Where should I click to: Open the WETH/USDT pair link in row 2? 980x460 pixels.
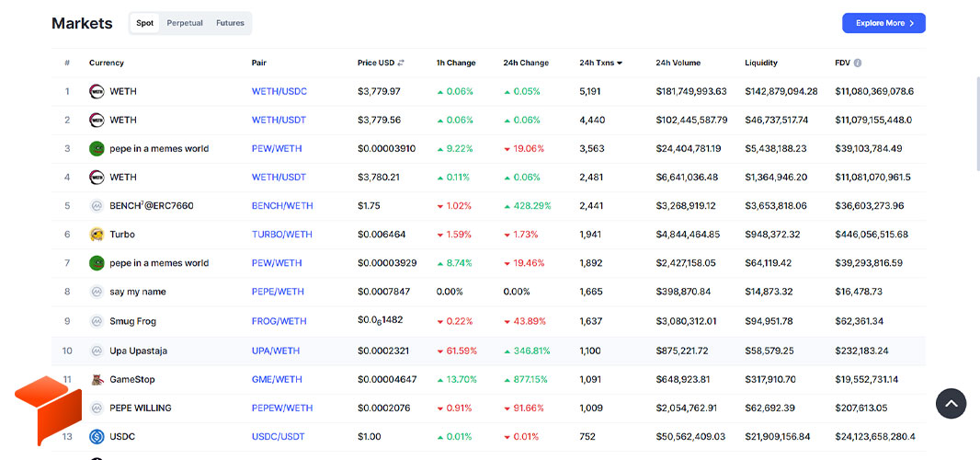[x=279, y=120]
